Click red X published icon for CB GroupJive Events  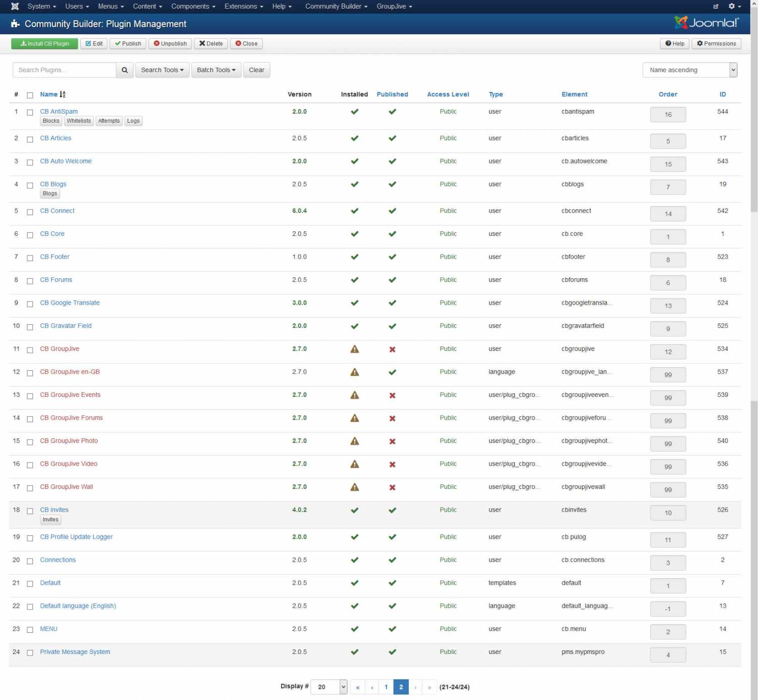point(392,395)
